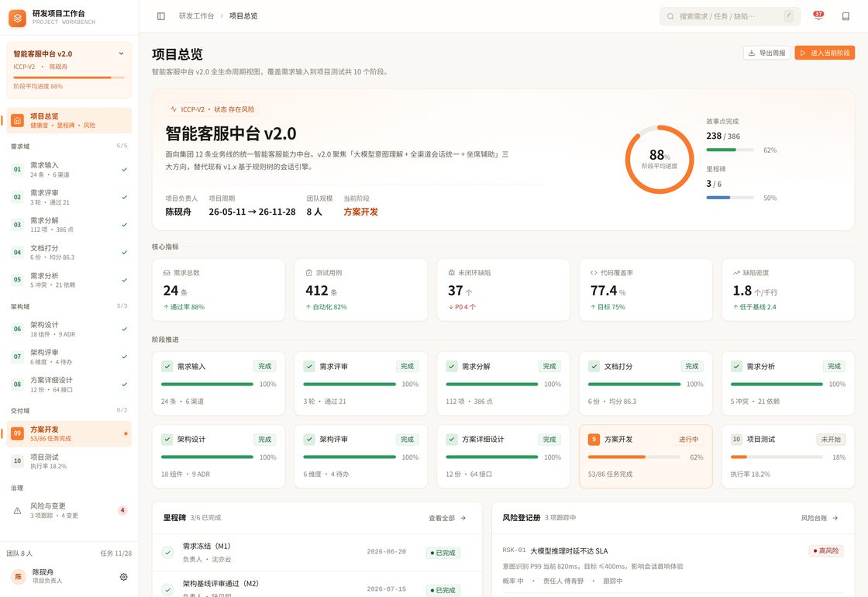Viewport: 868px width, 597px height.
Task: Click the 研发工作台 breadcrumb
Action: point(196,16)
